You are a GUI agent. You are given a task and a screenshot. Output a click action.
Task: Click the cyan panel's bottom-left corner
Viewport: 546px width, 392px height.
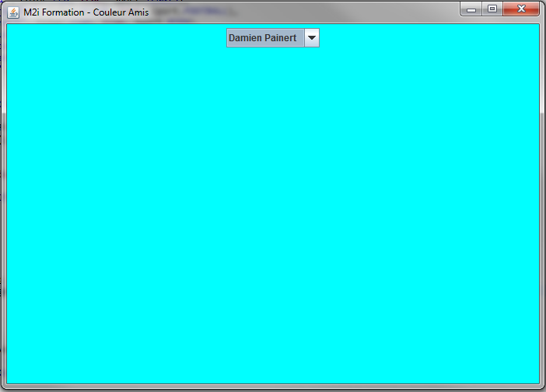(x=11, y=380)
